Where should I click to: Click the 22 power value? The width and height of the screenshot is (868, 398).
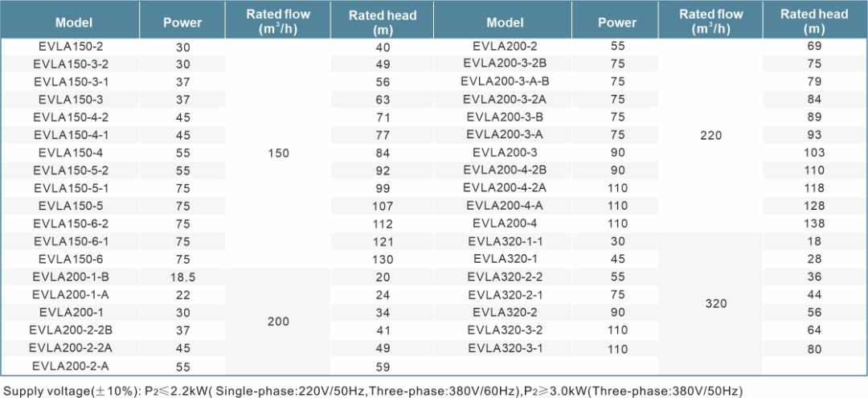(x=182, y=294)
